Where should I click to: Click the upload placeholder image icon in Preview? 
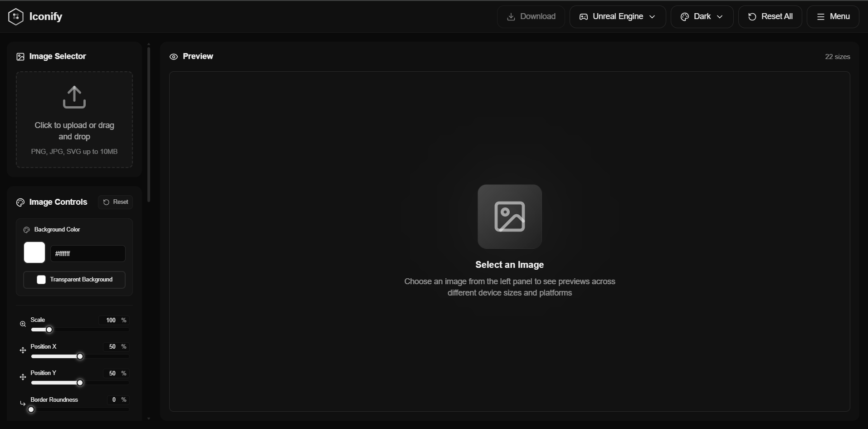[x=509, y=217]
